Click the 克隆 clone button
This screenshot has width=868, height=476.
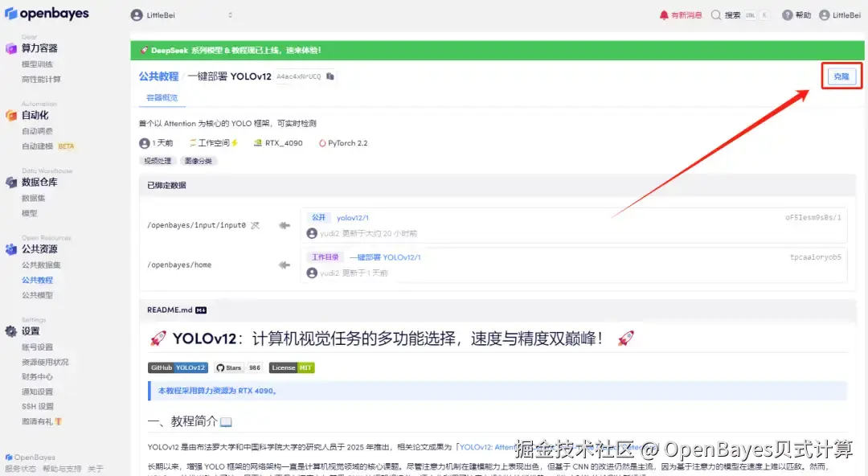[x=841, y=76]
